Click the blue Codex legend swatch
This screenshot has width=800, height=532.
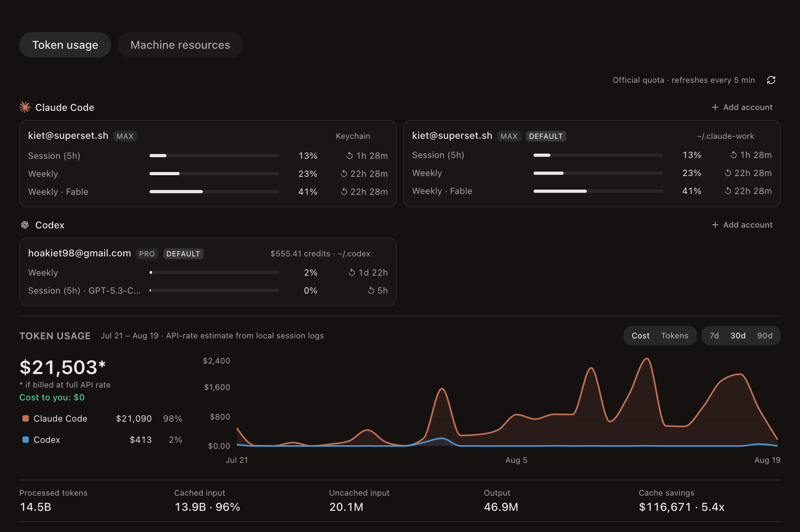[26, 440]
